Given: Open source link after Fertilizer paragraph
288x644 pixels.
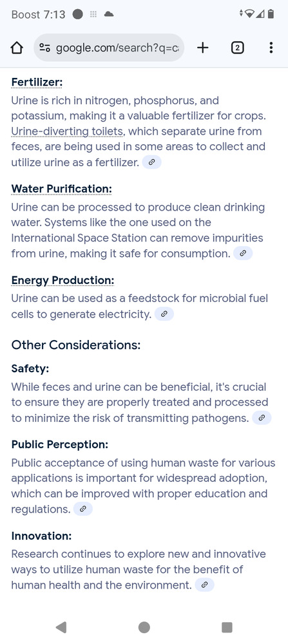Looking at the screenshot, I should pos(151,162).
